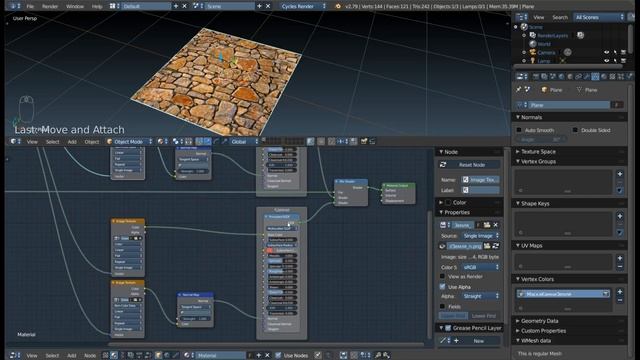The width and height of the screenshot is (640, 360).
Task: Open the Texture properties tab
Action: (612, 76)
